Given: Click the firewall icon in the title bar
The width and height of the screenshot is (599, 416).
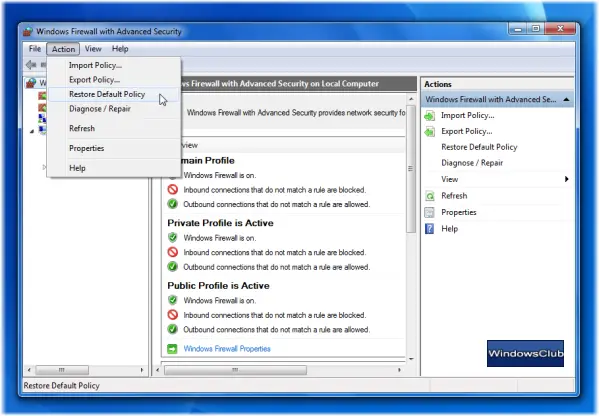Looking at the screenshot, I should pos(28,32).
